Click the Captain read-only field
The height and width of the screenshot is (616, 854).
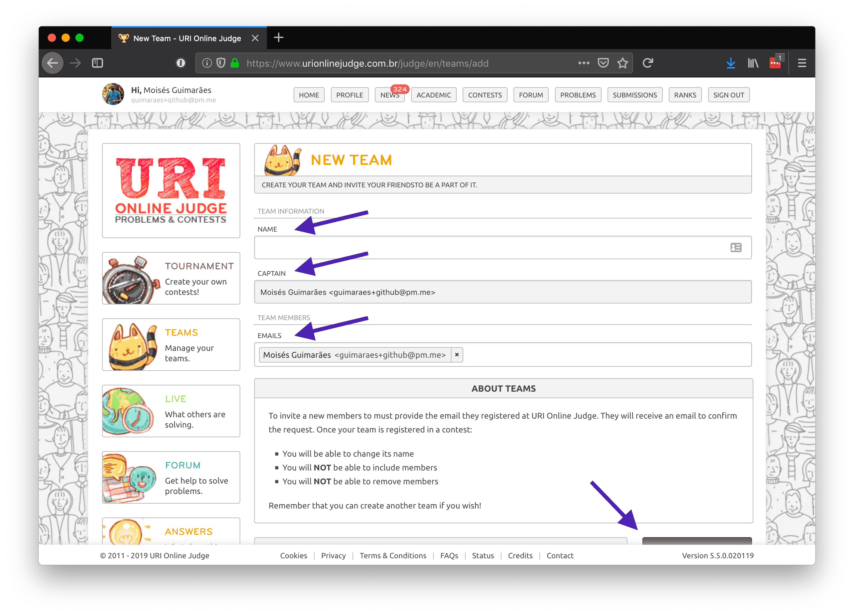pyautogui.click(x=503, y=292)
